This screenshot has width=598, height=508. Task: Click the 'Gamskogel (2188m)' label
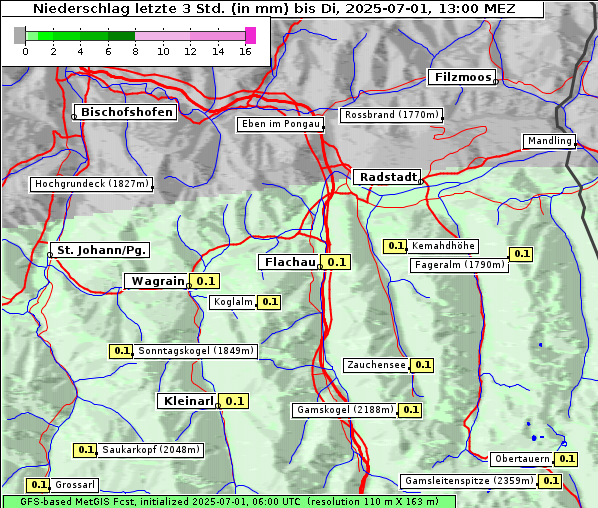point(345,410)
